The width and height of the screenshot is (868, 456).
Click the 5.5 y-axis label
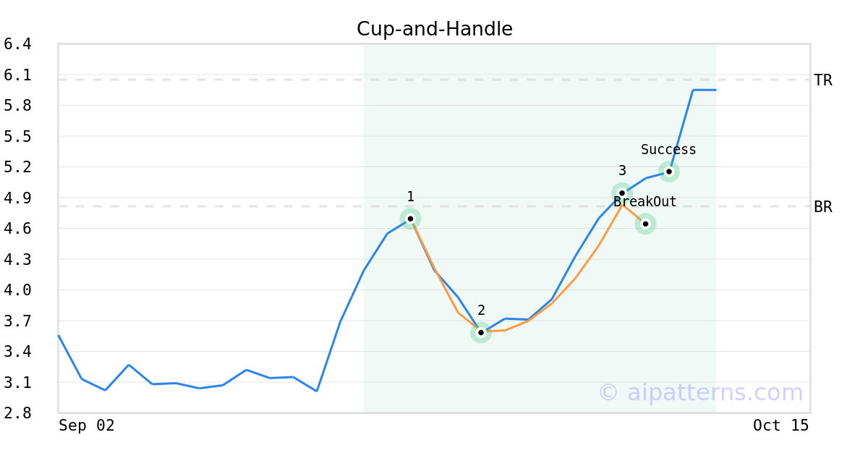pyautogui.click(x=17, y=136)
